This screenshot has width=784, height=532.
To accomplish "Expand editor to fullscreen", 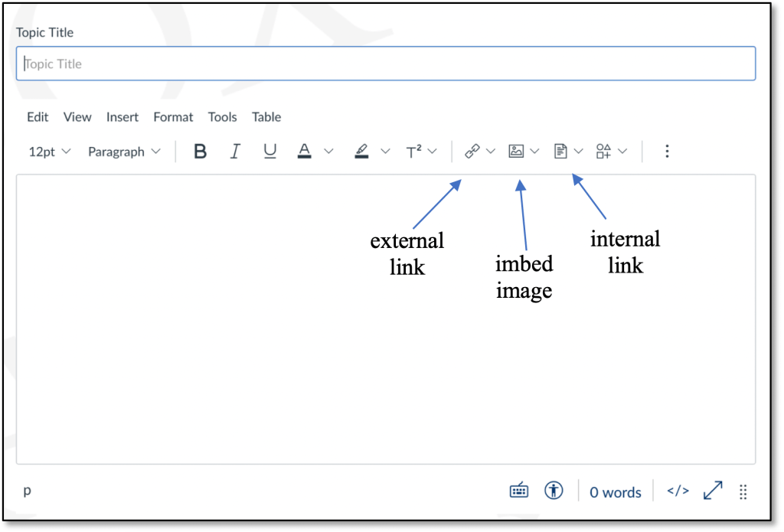I will (x=712, y=491).
